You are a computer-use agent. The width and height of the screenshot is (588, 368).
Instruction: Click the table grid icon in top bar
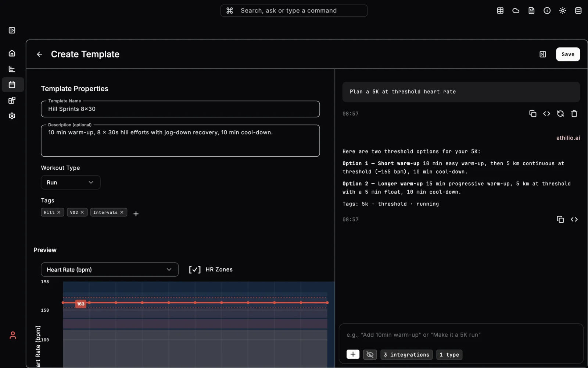coord(500,11)
